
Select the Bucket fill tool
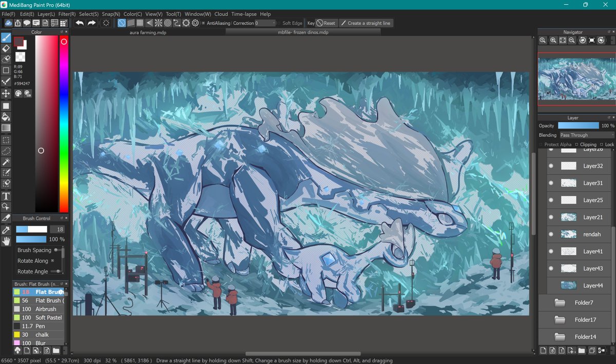6,117
